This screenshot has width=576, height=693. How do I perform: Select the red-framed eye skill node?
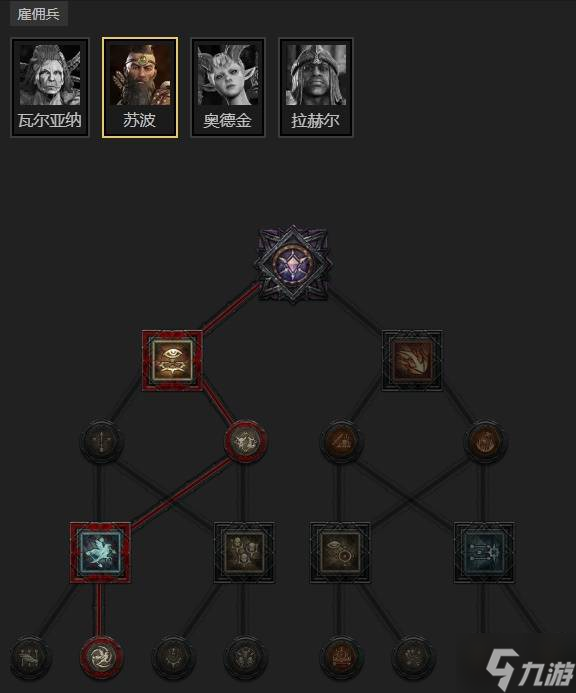(172, 360)
